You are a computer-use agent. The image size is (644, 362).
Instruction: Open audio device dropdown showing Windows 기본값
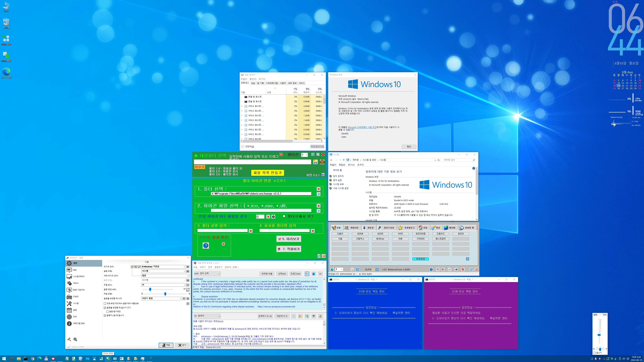(x=164, y=267)
